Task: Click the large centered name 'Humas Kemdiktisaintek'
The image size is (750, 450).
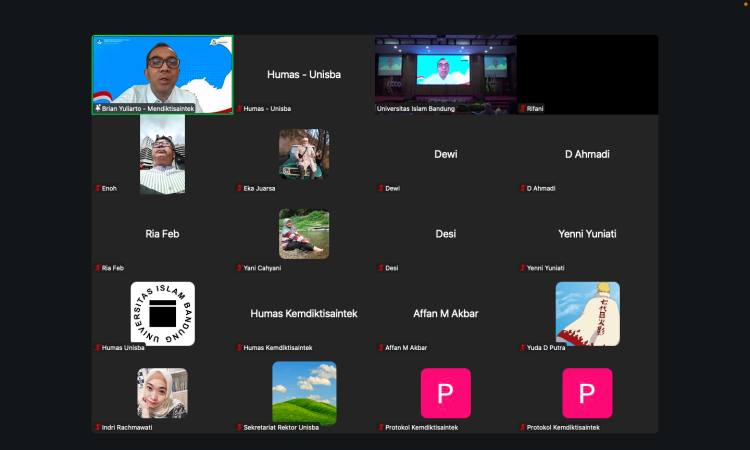Action: point(304,314)
